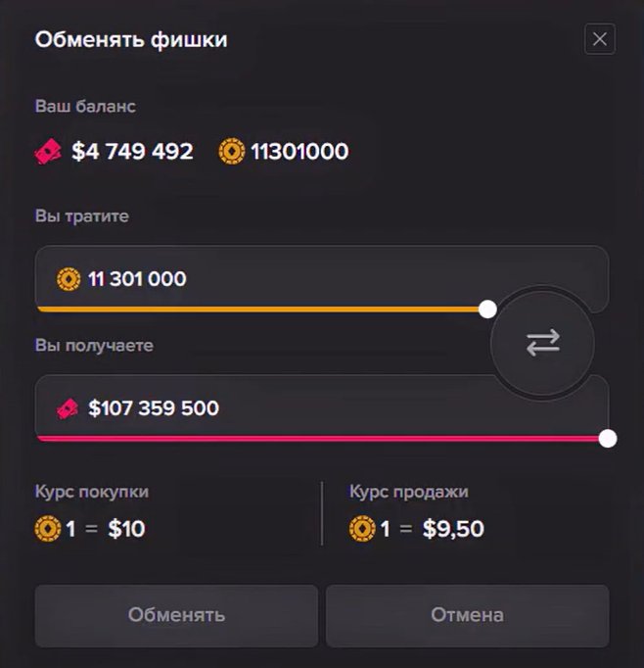Image resolution: width=644 pixels, height=668 pixels.
Task: Click chip icon under Курс покупки
Action: tap(48, 529)
